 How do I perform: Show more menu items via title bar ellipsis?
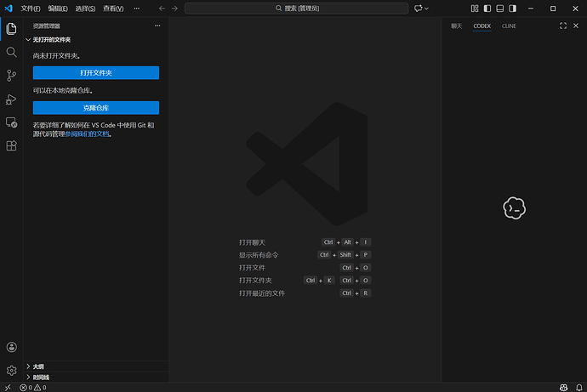click(x=137, y=9)
